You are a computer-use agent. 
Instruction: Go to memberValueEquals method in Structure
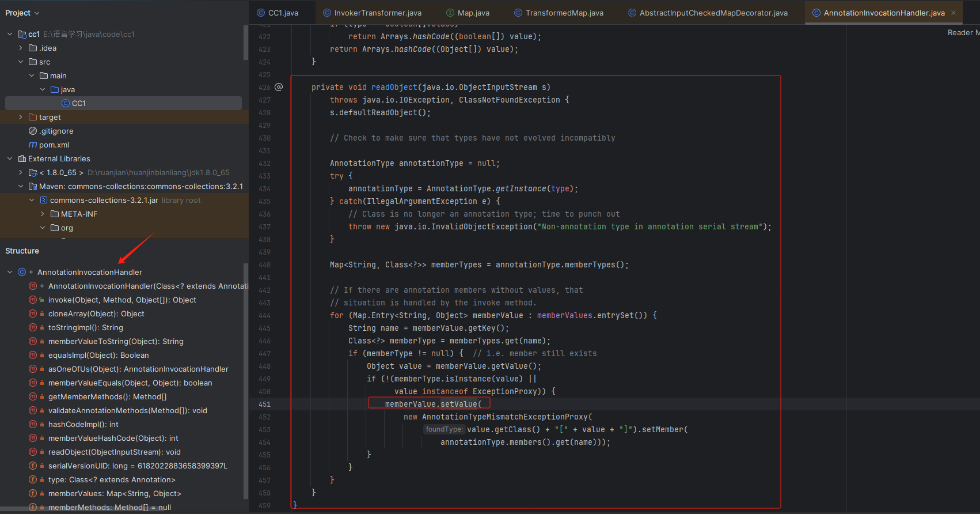pyautogui.click(x=130, y=383)
